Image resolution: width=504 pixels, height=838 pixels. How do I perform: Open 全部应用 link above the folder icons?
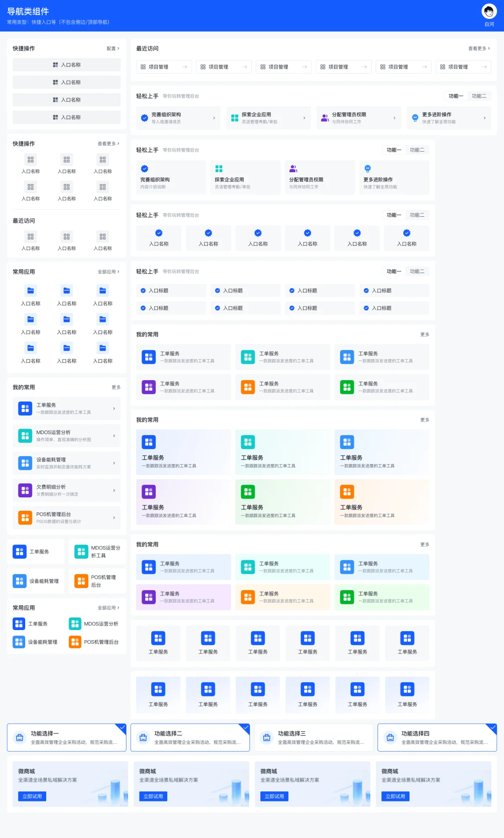pyautogui.click(x=108, y=272)
